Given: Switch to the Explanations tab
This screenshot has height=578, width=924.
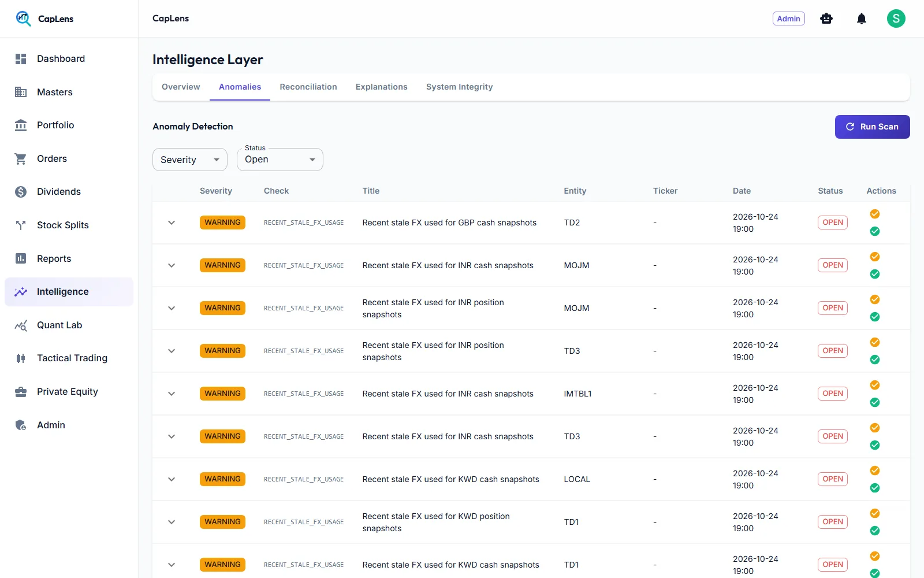Looking at the screenshot, I should point(382,87).
